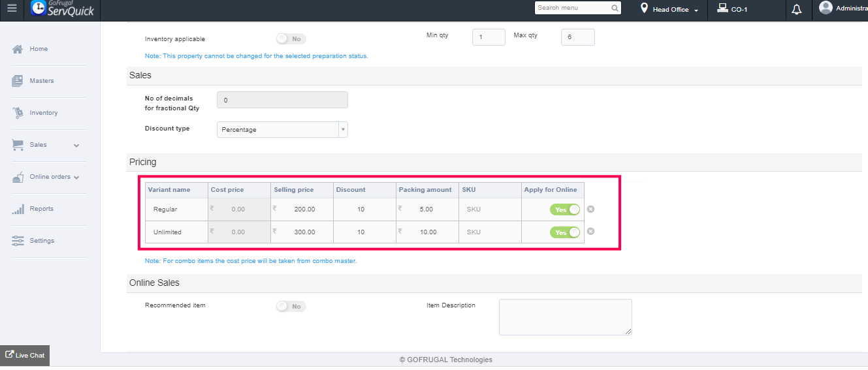
Task: Click the Regular discount field
Action: pos(364,209)
